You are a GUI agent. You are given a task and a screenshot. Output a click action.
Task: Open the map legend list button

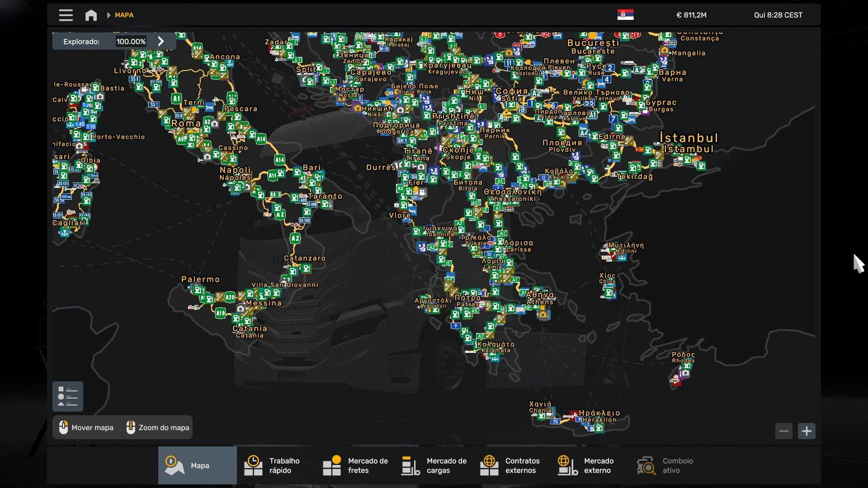[x=68, y=396]
